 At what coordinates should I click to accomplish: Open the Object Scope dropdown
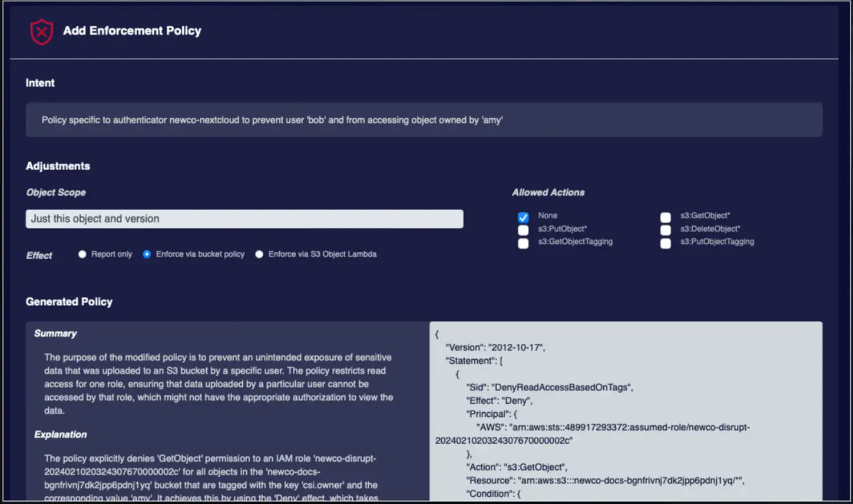244,219
